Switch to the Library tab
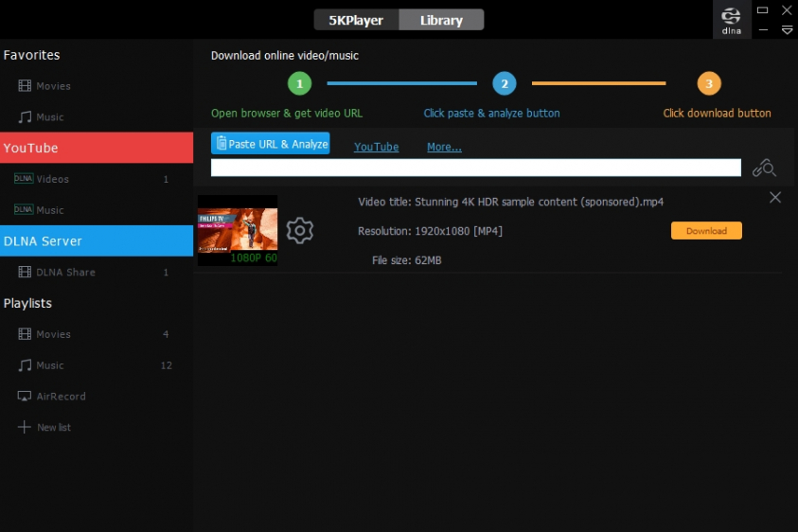 [x=441, y=20]
